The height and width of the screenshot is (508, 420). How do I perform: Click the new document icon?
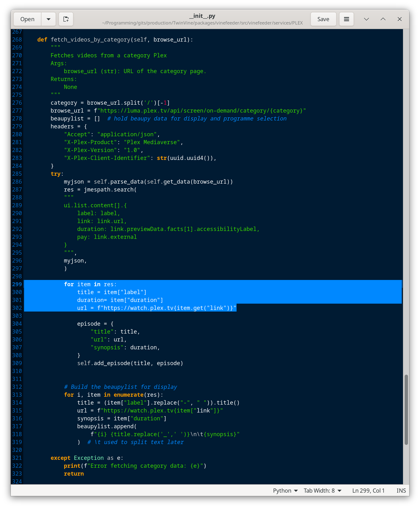[66, 19]
